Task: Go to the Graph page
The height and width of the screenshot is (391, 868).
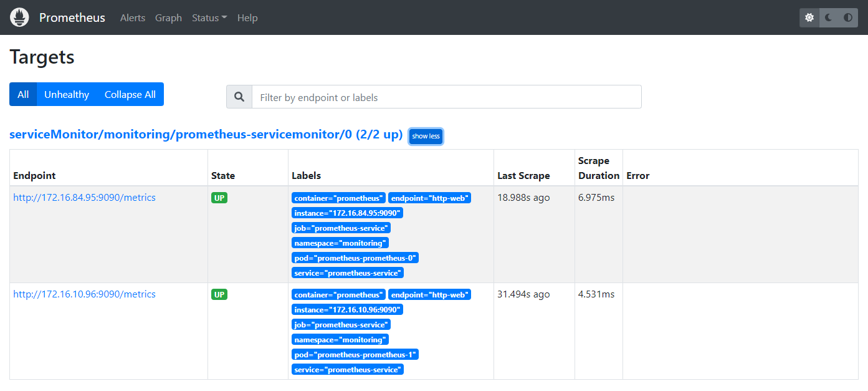Action: 168,17
